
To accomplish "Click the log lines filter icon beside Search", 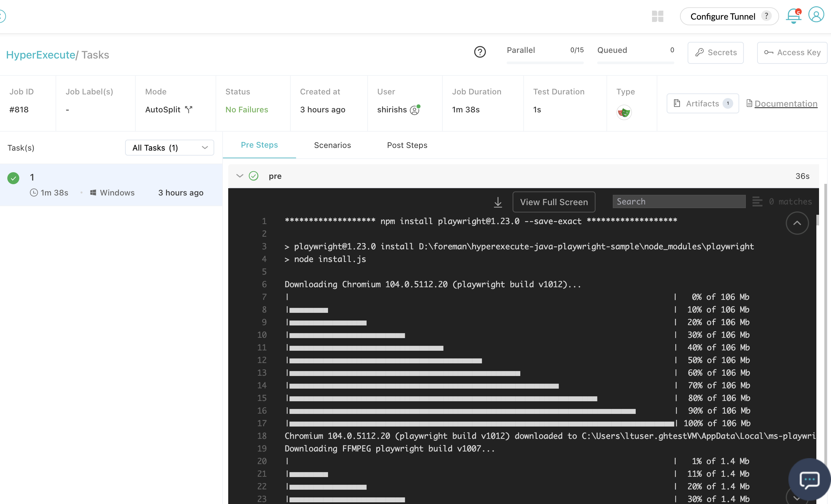I will (x=757, y=201).
